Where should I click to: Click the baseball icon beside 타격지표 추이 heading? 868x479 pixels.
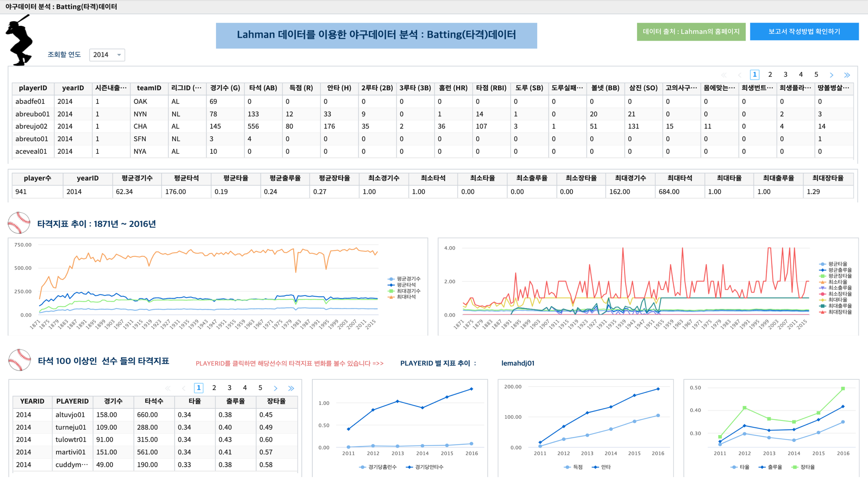click(19, 223)
